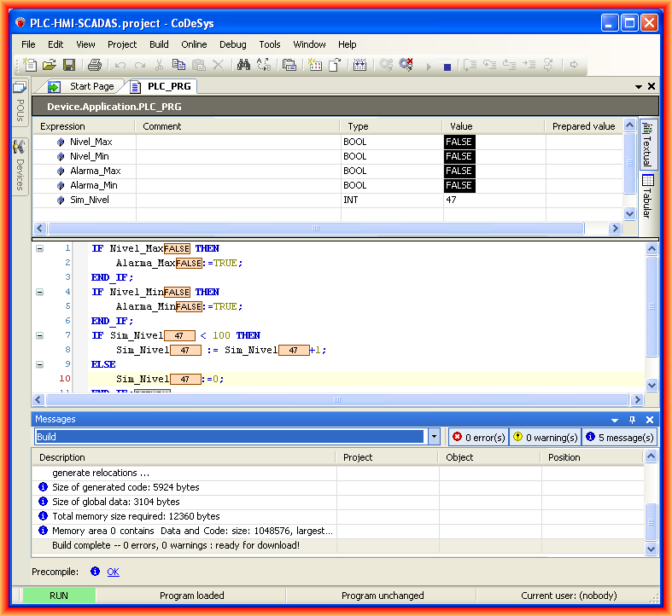Click the Logout gear icon with red X
This screenshot has height=616, width=672.
coord(406,65)
